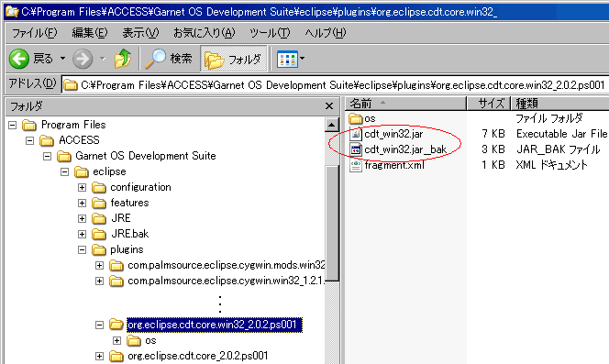This screenshot has height=364, width=609.
Task: Open the Back history dropdown arrow
Action: point(62,59)
